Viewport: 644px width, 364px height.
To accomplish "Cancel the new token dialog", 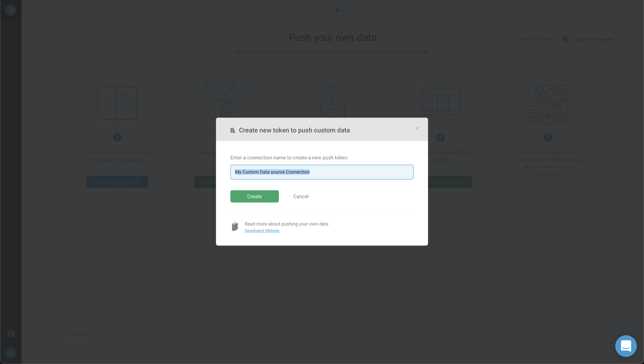I will [301, 197].
